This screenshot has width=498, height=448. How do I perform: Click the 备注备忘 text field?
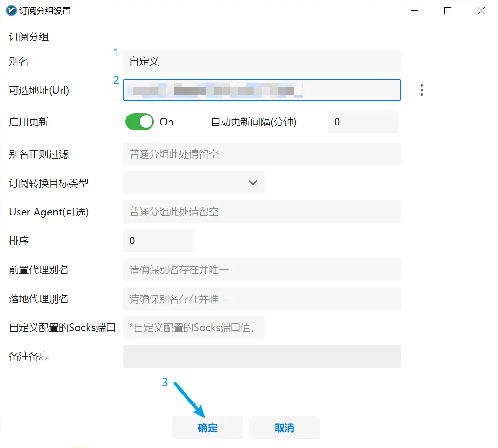(262, 357)
